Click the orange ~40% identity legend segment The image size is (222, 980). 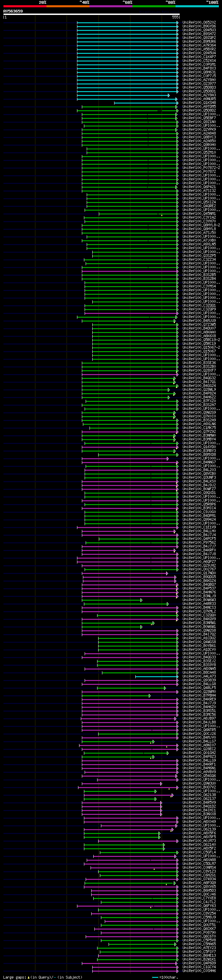(68, 7)
